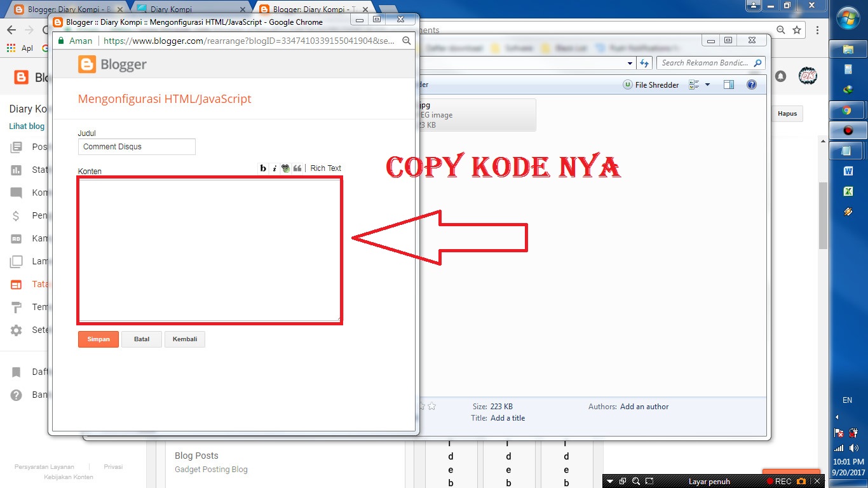Bookmark the page with star icon
Image resolution: width=868 pixels, height=488 pixels.
click(796, 30)
